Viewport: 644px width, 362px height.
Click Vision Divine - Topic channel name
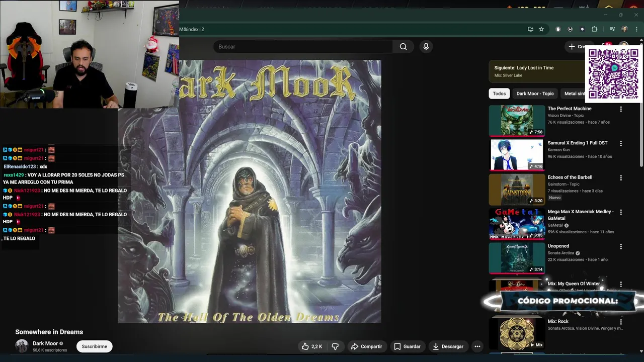(566, 116)
